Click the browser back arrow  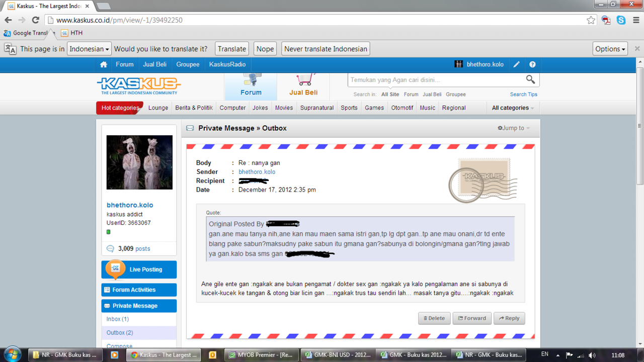coord(8,20)
